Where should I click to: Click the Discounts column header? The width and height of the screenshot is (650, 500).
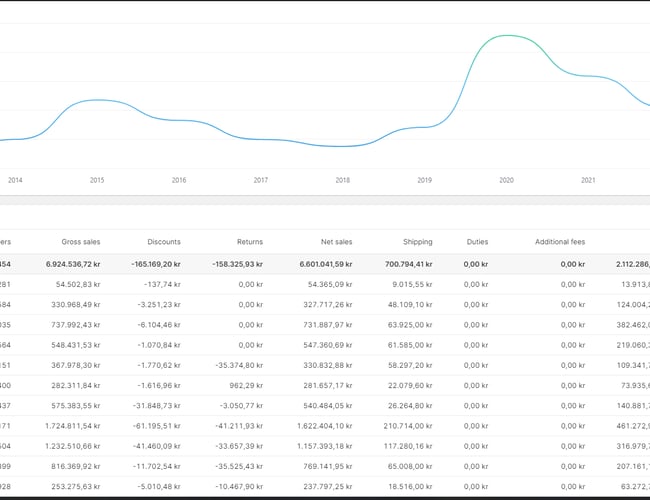click(x=163, y=242)
